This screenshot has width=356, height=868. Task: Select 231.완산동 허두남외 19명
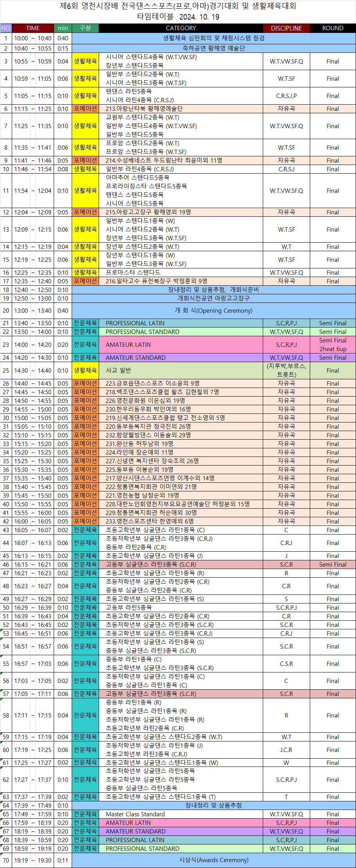(x=181, y=444)
